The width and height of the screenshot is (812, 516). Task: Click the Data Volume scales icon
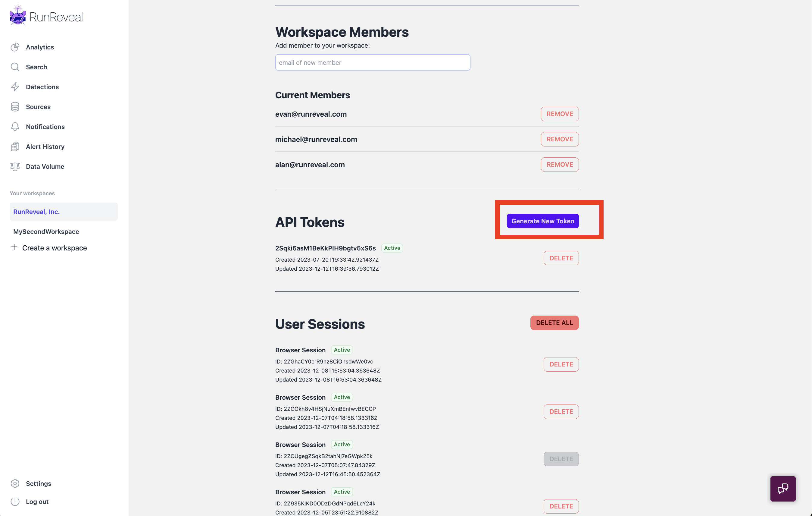[x=15, y=167]
